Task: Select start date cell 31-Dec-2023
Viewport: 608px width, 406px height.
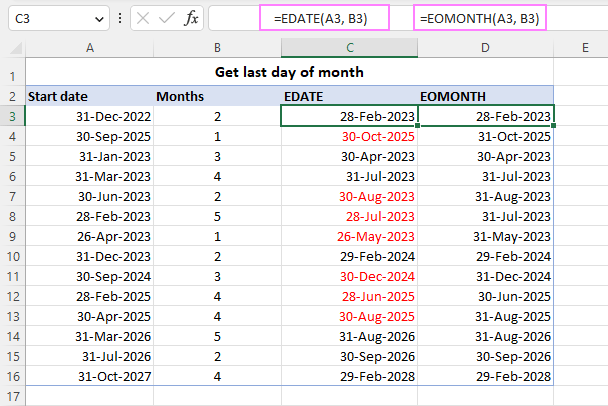Action: pyautogui.click(x=90, y=256)
